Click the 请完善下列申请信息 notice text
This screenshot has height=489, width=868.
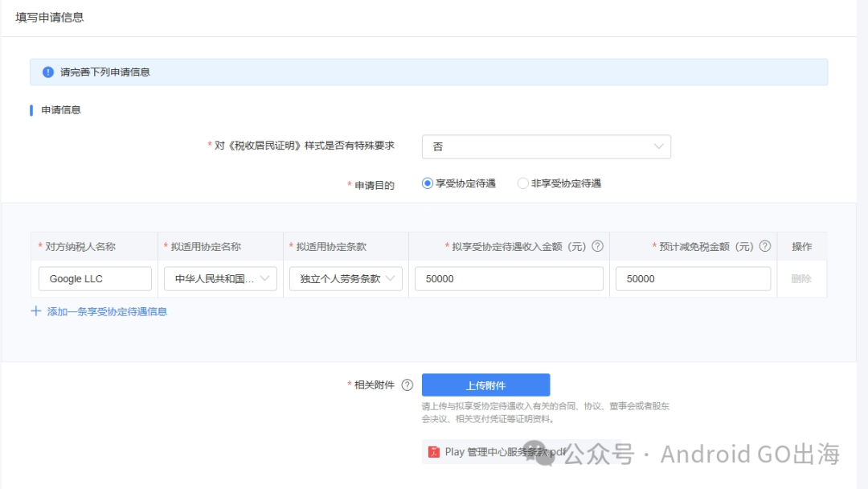coord(105,72)
